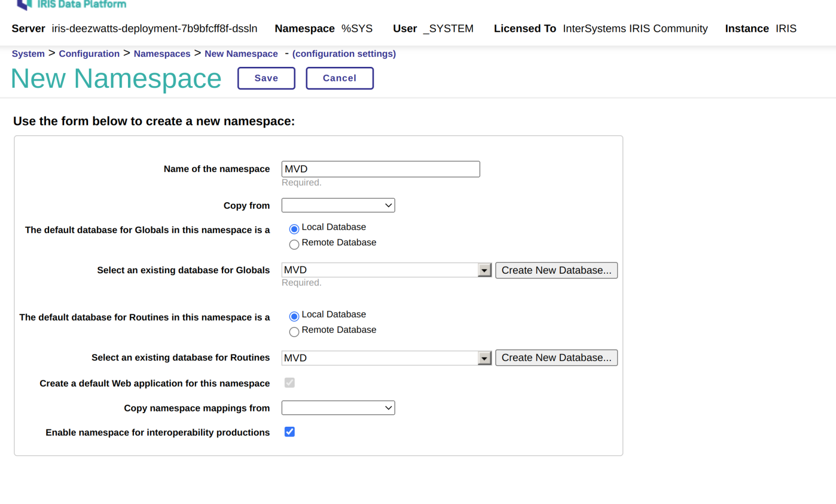Select Remote Database for Globals

click(294, 244)
